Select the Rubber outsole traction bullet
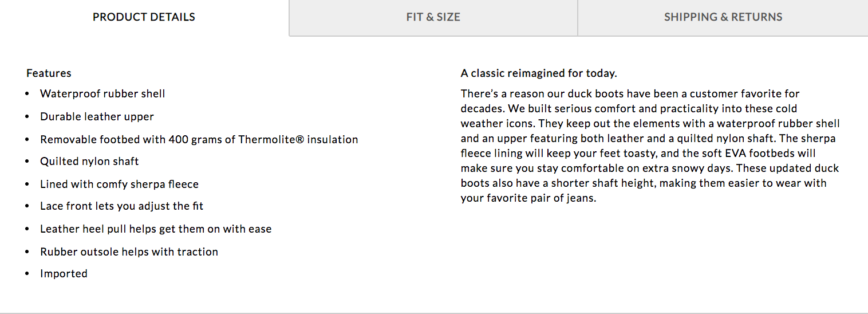This screenshot has width=868, height=314. pyautogui.click(x=129, y=252)
